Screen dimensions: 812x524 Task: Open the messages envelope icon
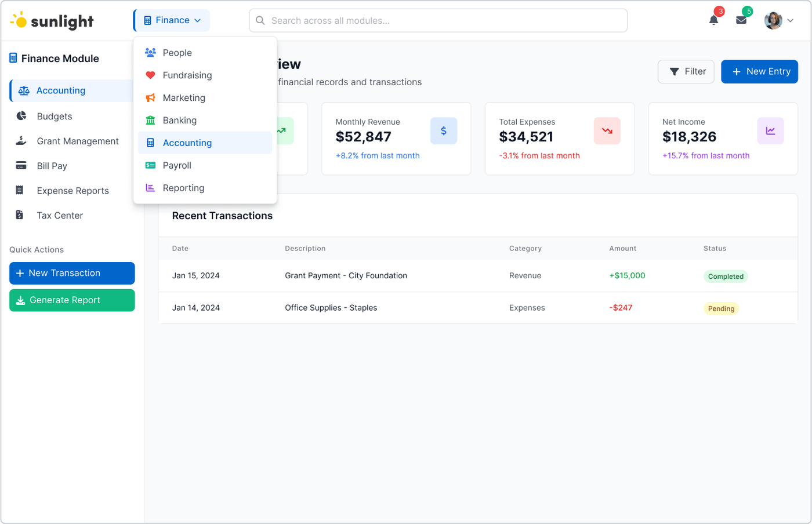741,20
